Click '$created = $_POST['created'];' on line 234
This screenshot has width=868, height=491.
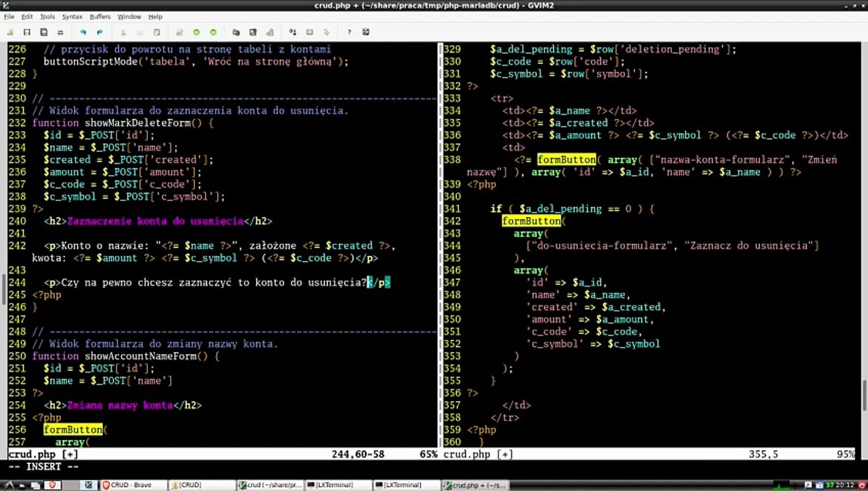[x=128, y=160]
